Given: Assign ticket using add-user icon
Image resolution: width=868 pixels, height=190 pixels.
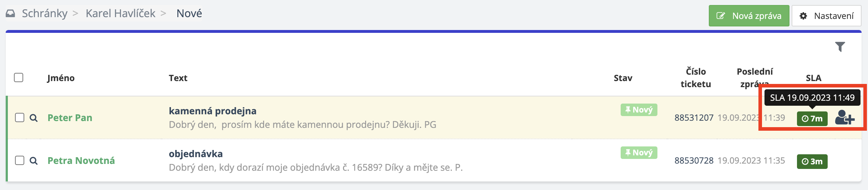Looking at the screenshot, I should [844, 118].
